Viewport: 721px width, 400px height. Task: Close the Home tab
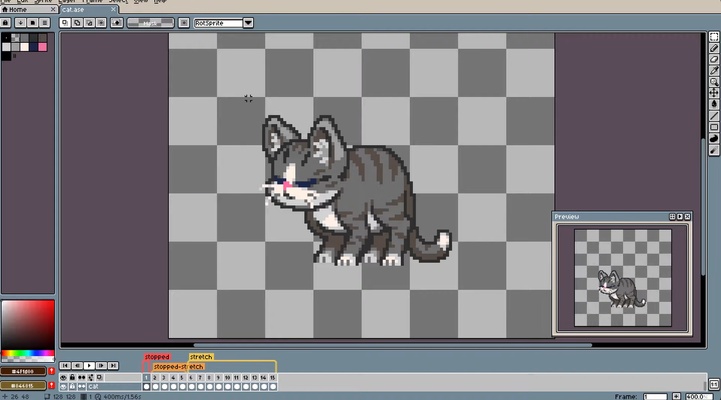coord(53,9)
